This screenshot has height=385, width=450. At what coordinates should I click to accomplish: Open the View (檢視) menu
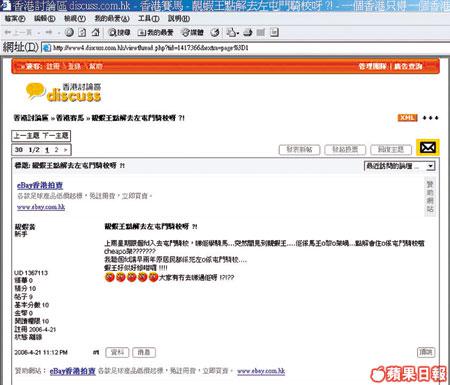pos(75,19)
